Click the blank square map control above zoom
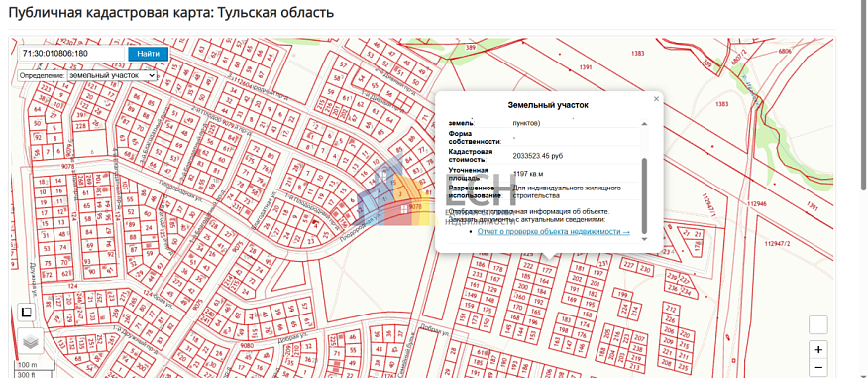868x378 pixels. point(818,324)
